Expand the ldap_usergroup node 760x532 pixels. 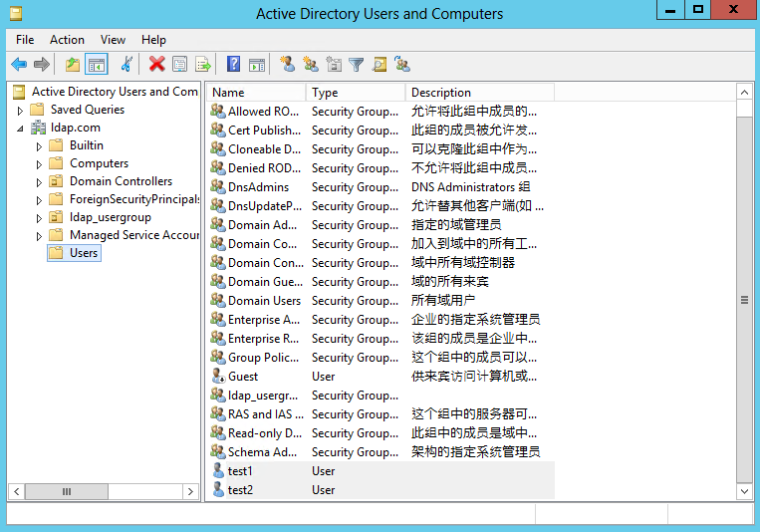(39, 218)
